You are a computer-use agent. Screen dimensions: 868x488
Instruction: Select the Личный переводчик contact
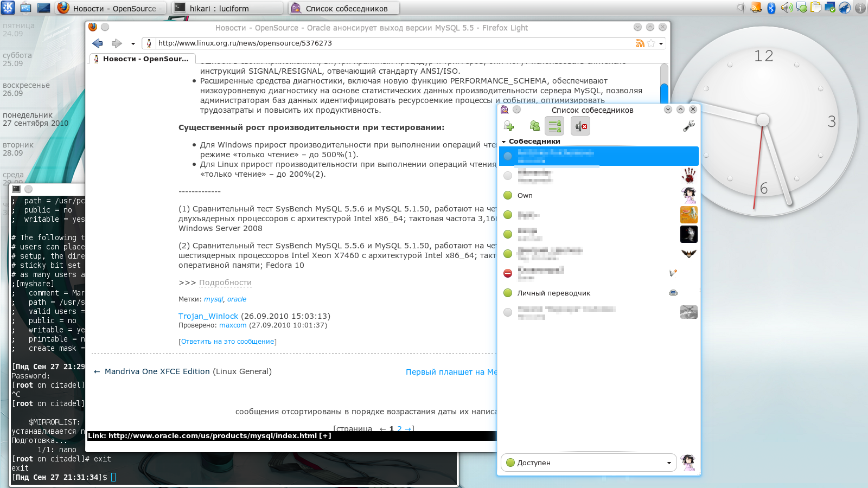coord(599,293)
